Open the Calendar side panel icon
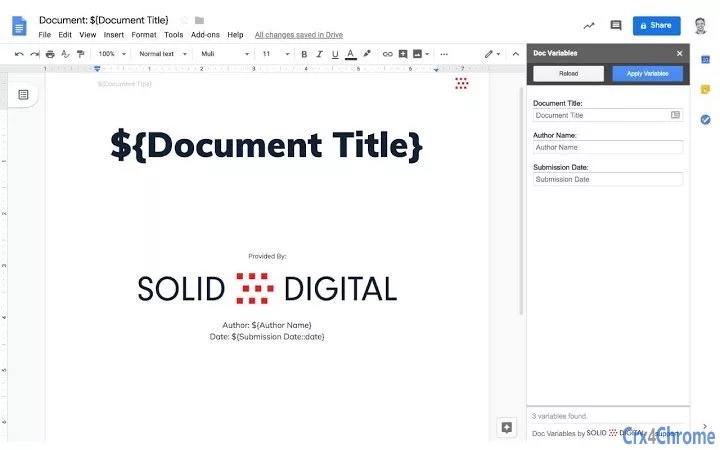Image resolution: width=720 pixels, height=450 pixels. 705,59
